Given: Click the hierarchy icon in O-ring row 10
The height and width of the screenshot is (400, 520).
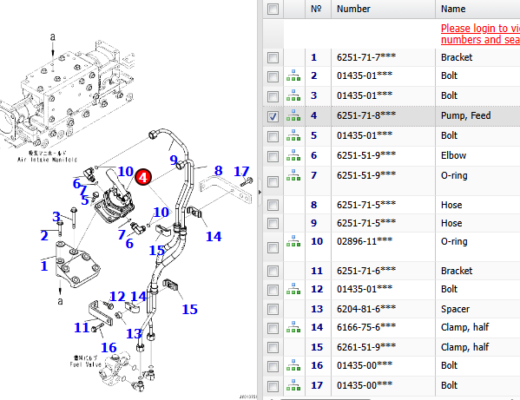Looking at the screenshot, I should (x=293, y=241).
